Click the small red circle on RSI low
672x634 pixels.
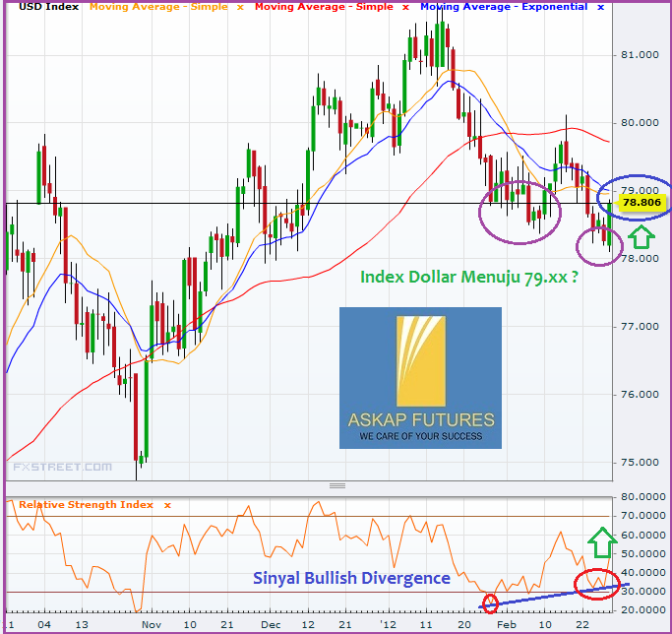coord(492,602)
